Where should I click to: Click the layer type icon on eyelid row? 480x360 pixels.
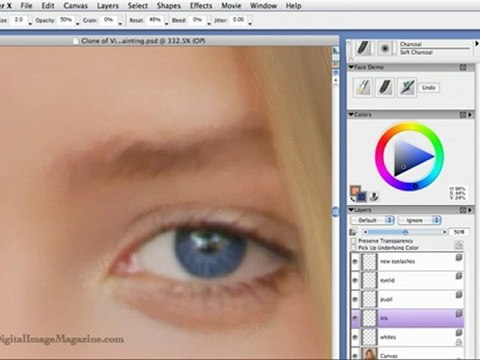tap(459, 276)
